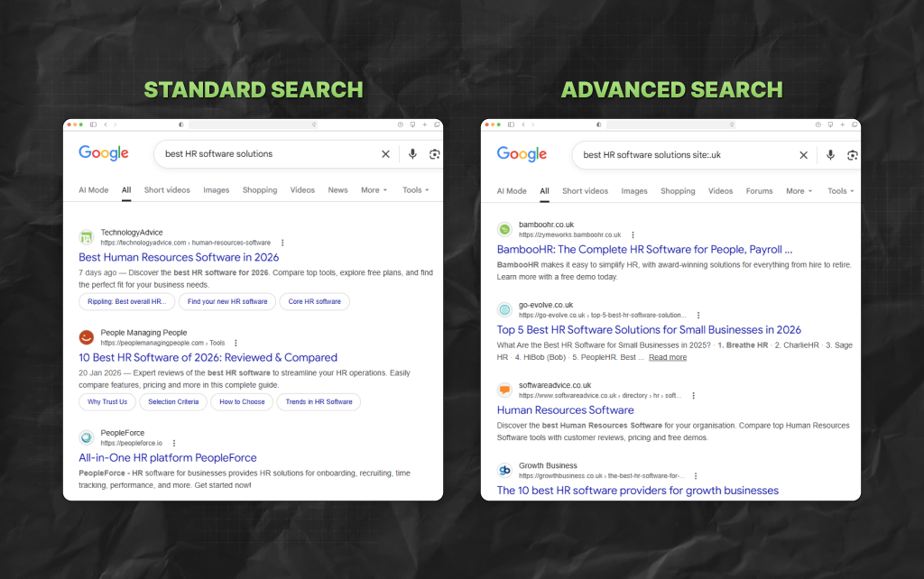Screen dimensions: 924x579
Task: Expand Tools dropdown in Standard Search window
Action: [x=415, y=190]
